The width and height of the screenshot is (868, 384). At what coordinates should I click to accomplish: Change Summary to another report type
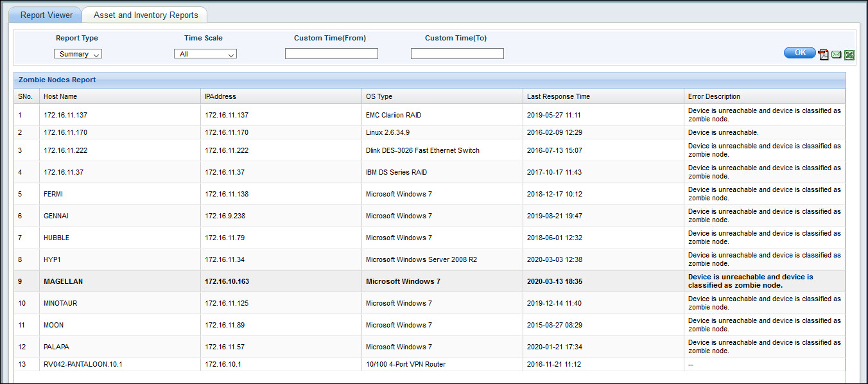point(78,54)
